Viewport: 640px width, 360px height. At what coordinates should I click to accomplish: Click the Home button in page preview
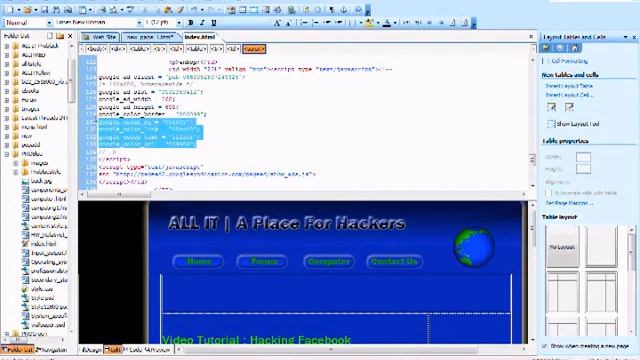pyautogui.click(x=198, y=261)
